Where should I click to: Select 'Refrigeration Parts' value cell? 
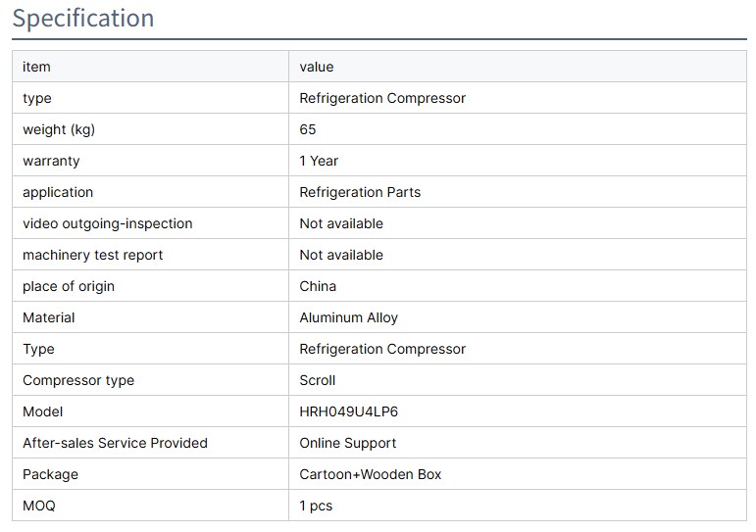[360, 192]
